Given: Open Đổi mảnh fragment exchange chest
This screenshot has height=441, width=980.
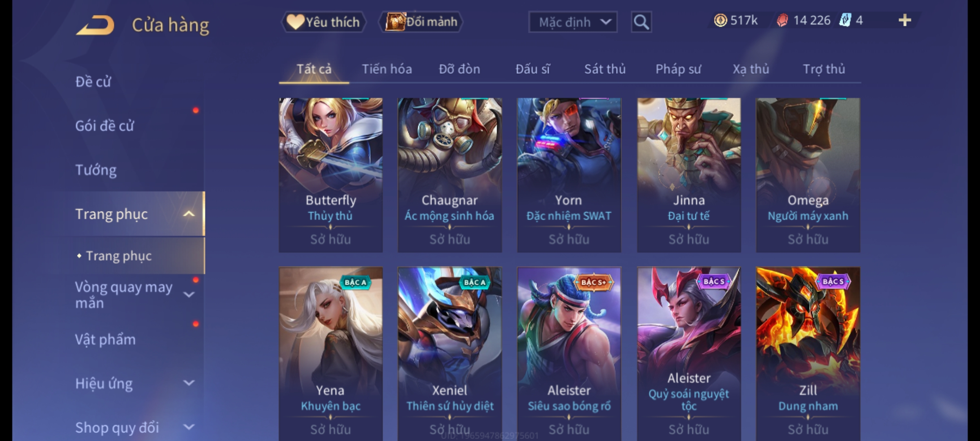Looking at the screenshot, I should pos(421,22).
